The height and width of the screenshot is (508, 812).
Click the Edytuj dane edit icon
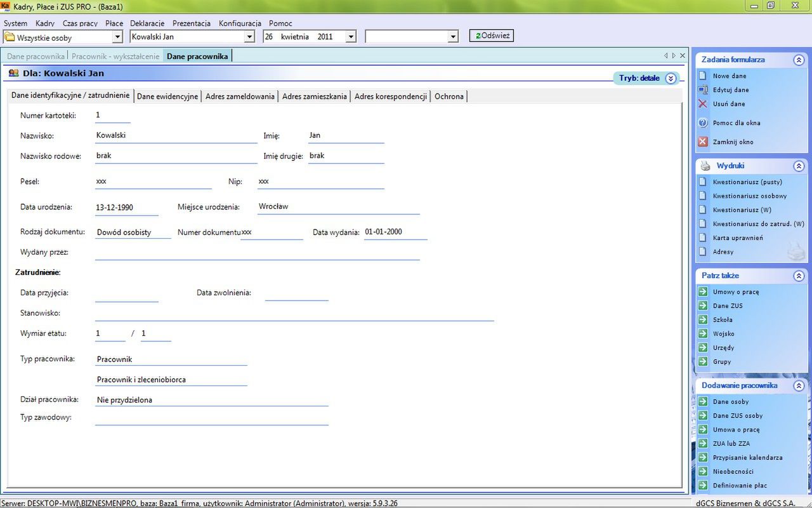pos(703,90)
